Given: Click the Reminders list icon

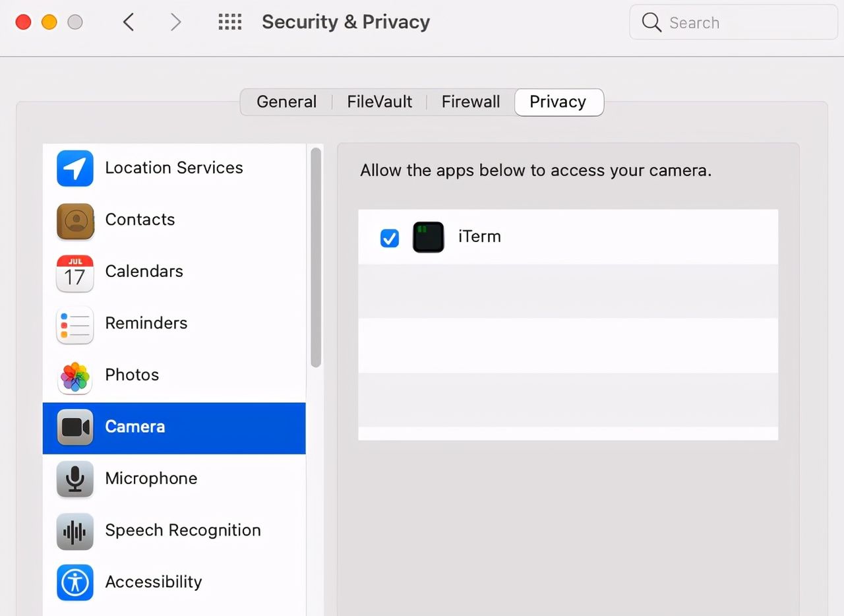Looking at the screenshot, I should (75, 324).
